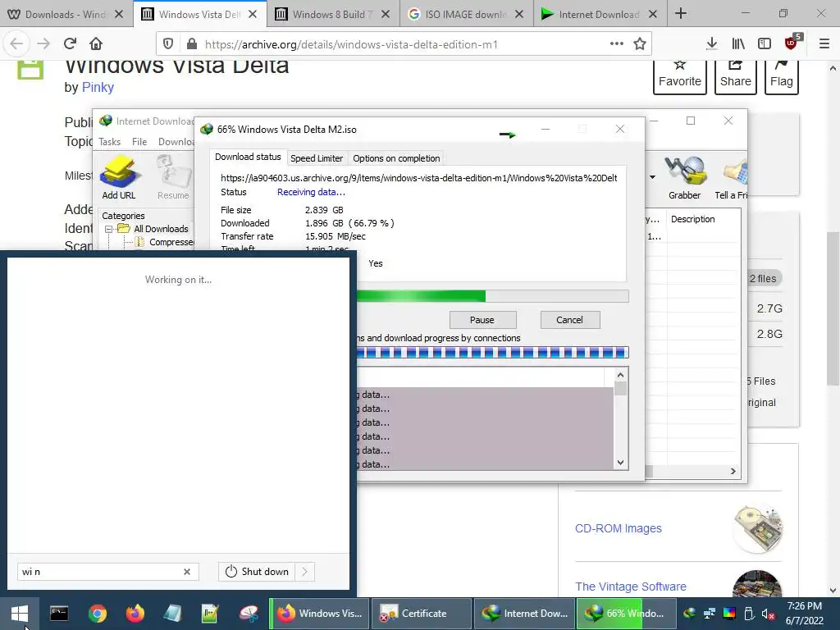Click the Firefox home icon
The image size is (840, 630).
click(96, 43)
